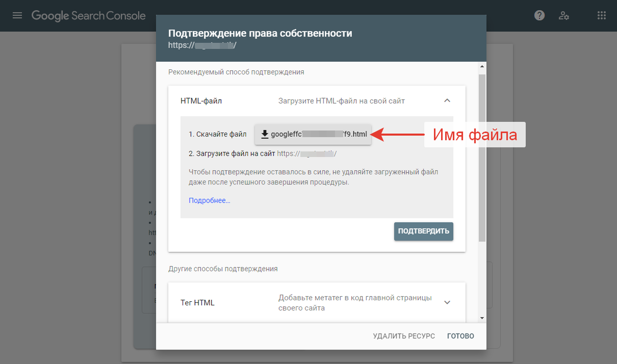617x364 pixels.
Task: Click the note starting Чтобы подтверждение оставалось в силе
Action: (314, 177)
